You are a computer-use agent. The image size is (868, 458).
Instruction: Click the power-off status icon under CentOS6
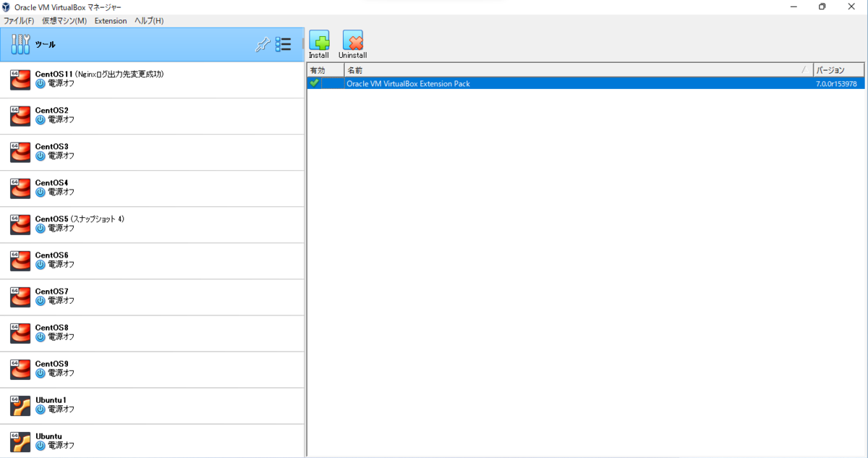coord(41,265)
